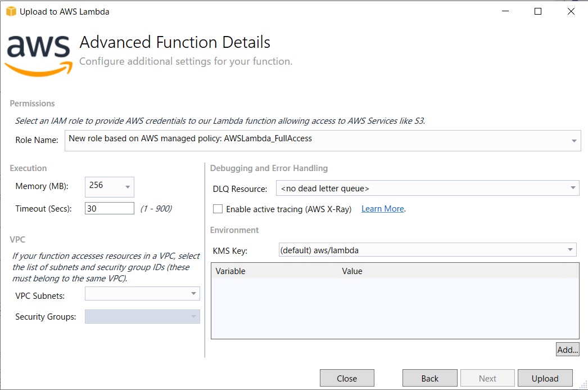
Task: Expand the Memory (MB) dropdown
Action: tap(109, 186)
